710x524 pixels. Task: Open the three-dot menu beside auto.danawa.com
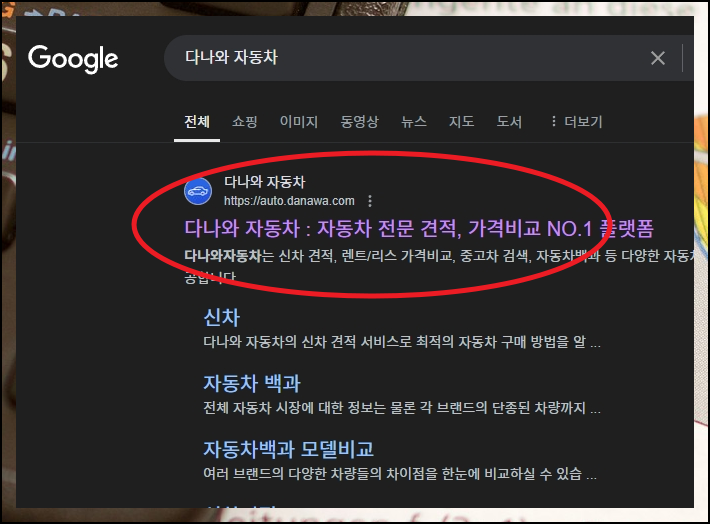[370, 201]
